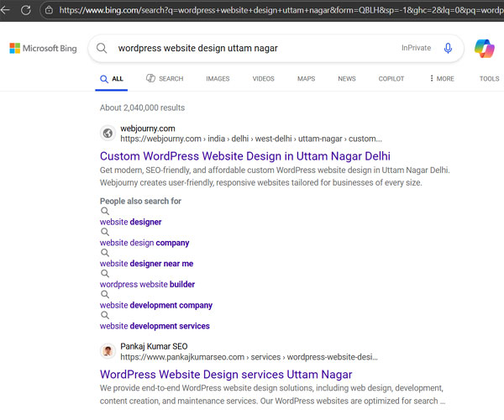Open Custom WordPress Website Design in Uttam Nagar link

click(244, 156)
